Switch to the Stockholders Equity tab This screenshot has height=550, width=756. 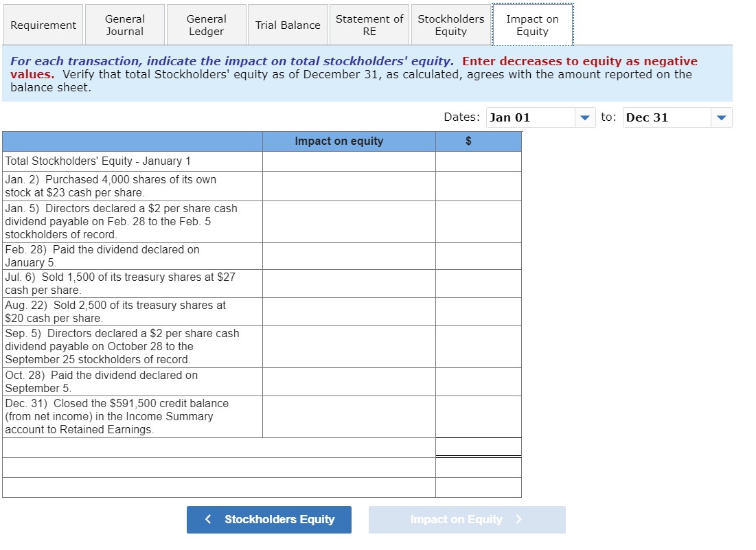pos(451,25)
